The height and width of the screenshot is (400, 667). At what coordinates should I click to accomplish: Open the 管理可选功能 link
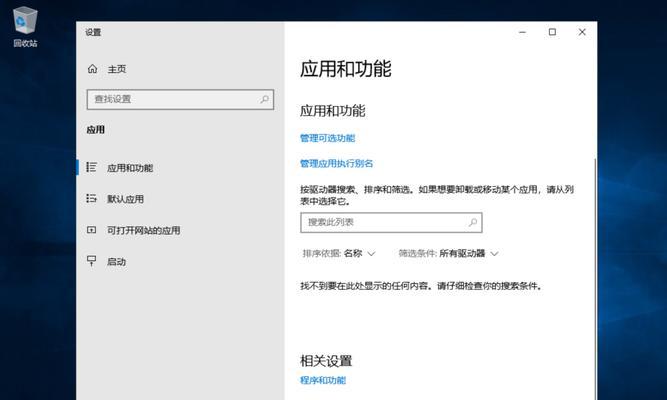click(327, 138)
